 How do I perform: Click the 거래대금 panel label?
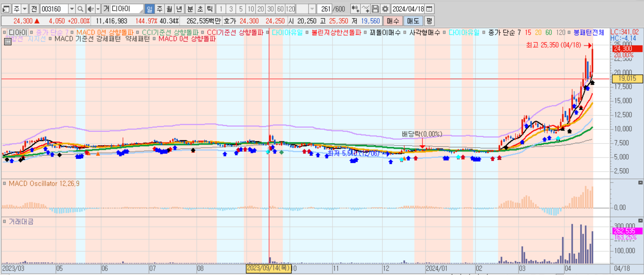(x=21, y=222)
